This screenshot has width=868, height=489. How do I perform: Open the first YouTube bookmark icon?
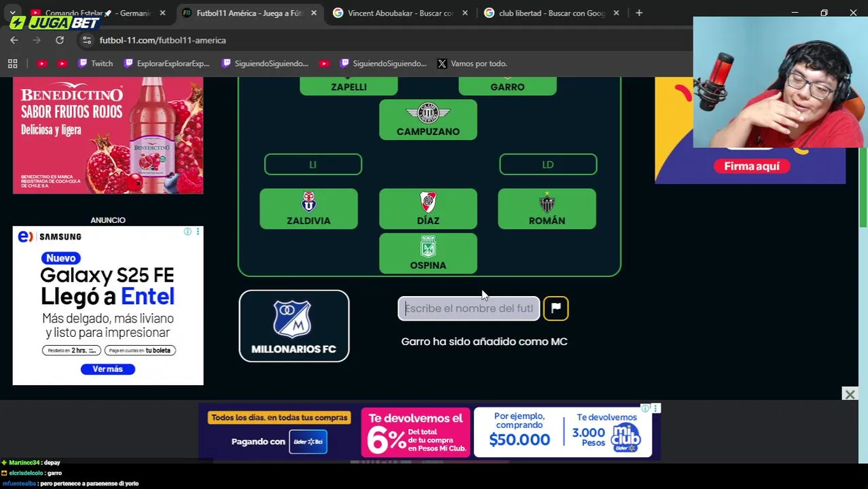click(41, 63)
